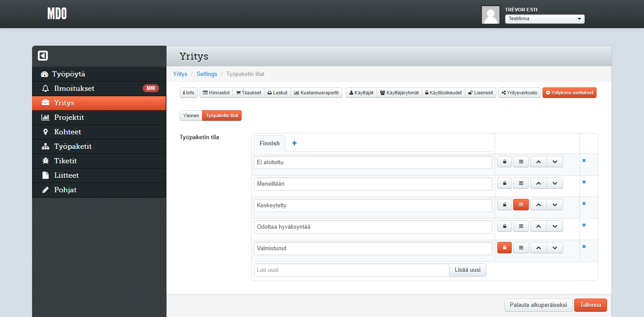Viewport: 644px width, 317px height.
Task: Open the Testifirma company dropdown
Action: point(545,19)
